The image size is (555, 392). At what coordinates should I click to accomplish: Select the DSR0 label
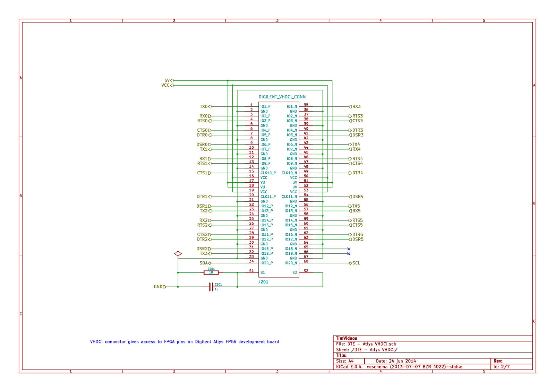[x=204, y=145]
